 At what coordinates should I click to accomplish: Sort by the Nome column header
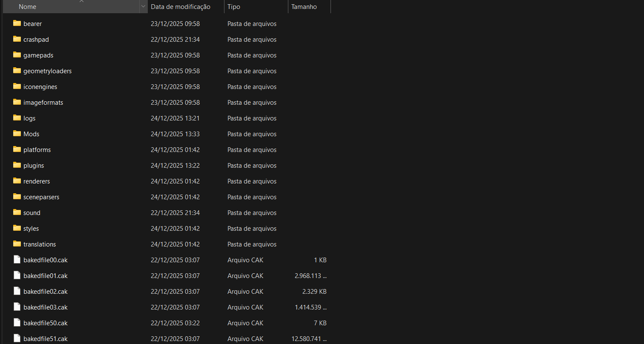pos(71,7)
